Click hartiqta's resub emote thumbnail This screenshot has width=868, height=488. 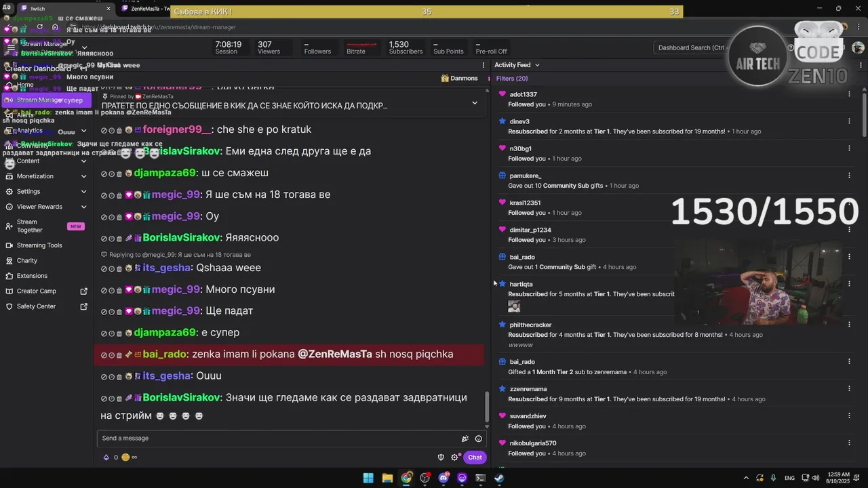(x=514, y=306)
